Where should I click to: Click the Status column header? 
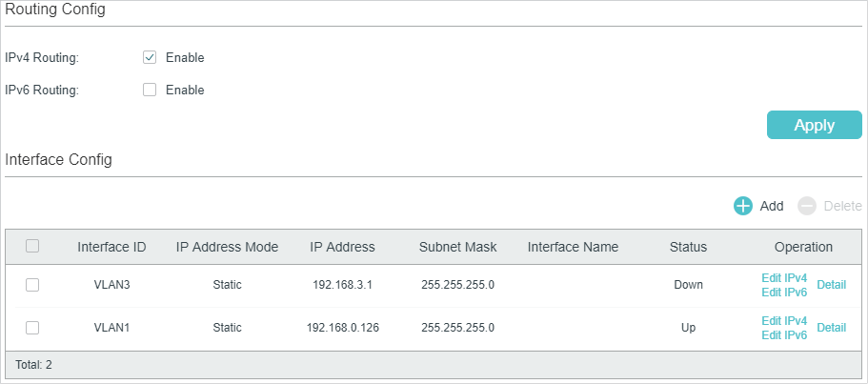688,247
